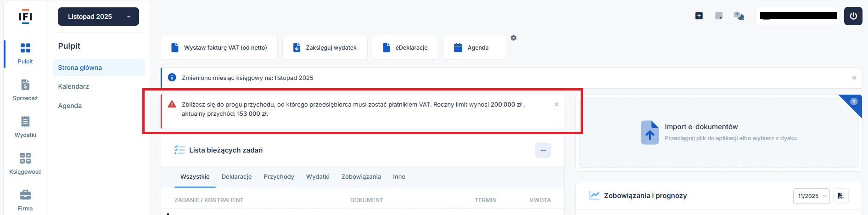868x215 pixels.
Task: Click the Import e-dokumentów drop area
Action: coord(718,132)
